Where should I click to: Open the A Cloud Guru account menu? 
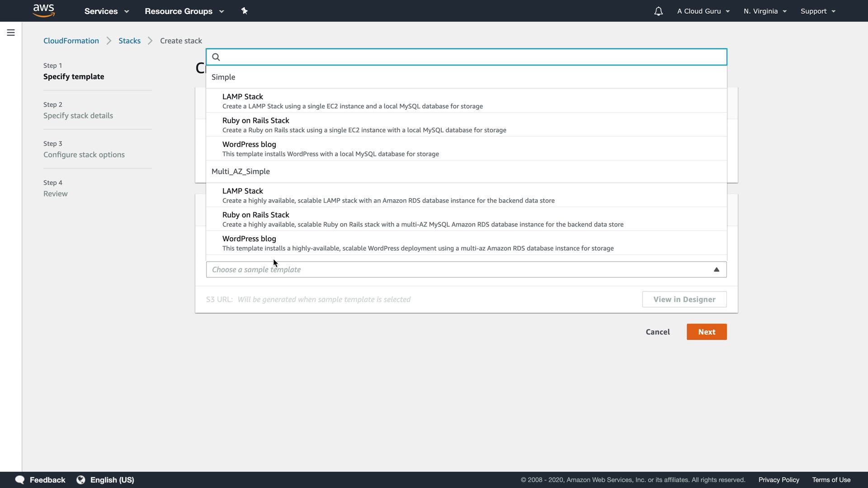[703, 11]
